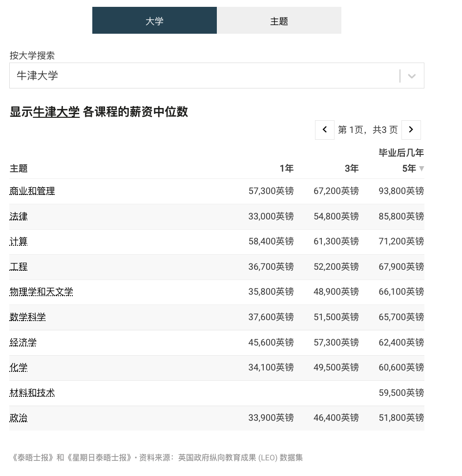Select the 经济学 subject link
Viewport: 462px width, 476px height.
pyautogui.click(x=23, y=343)
